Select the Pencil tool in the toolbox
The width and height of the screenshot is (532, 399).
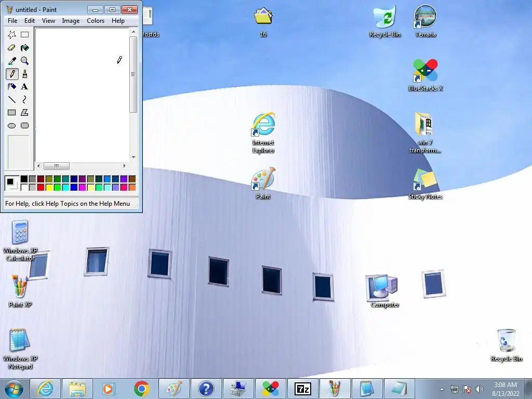(x=12, y=74)
